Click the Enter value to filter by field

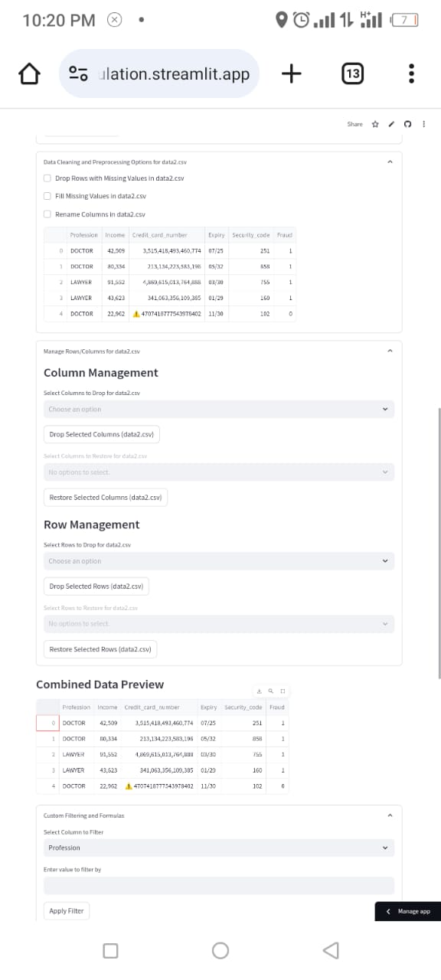pyautogui.click(x=219, y=886)
